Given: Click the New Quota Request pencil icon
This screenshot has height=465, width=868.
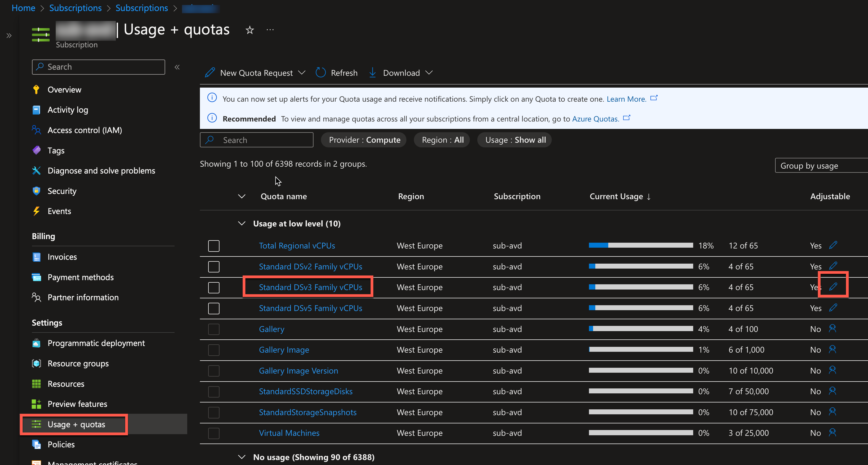Looking at the screenshot, I should 210,73.
